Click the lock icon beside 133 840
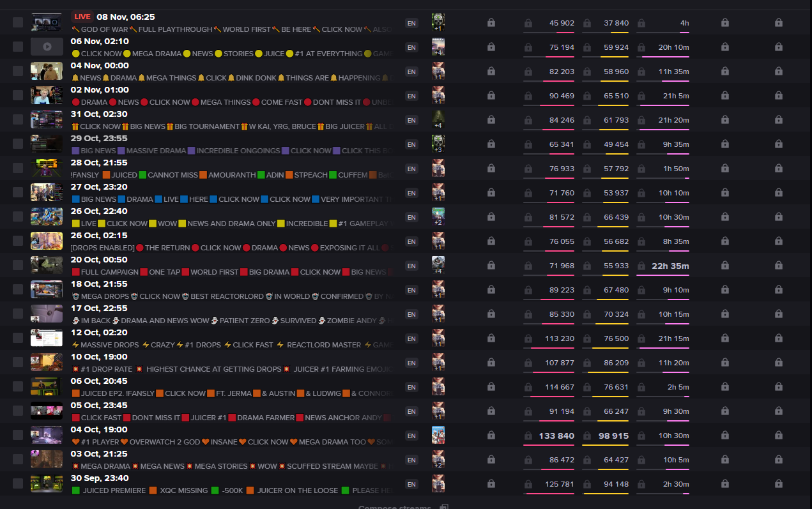 (x=528, y=436)
